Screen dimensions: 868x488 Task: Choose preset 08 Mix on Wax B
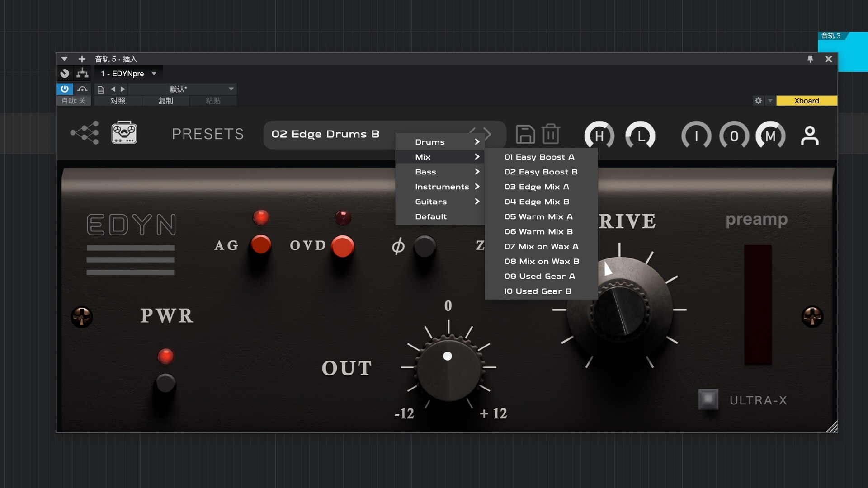(541, 261)
